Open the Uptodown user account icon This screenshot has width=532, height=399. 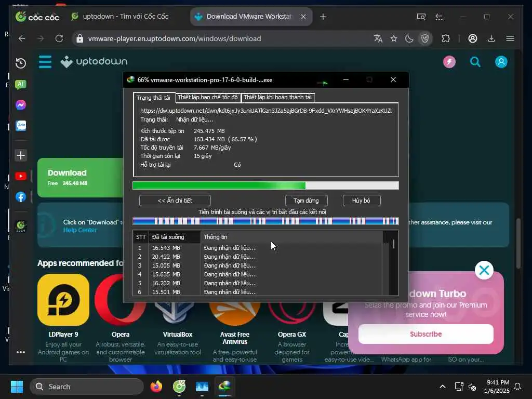click(501, 62)
